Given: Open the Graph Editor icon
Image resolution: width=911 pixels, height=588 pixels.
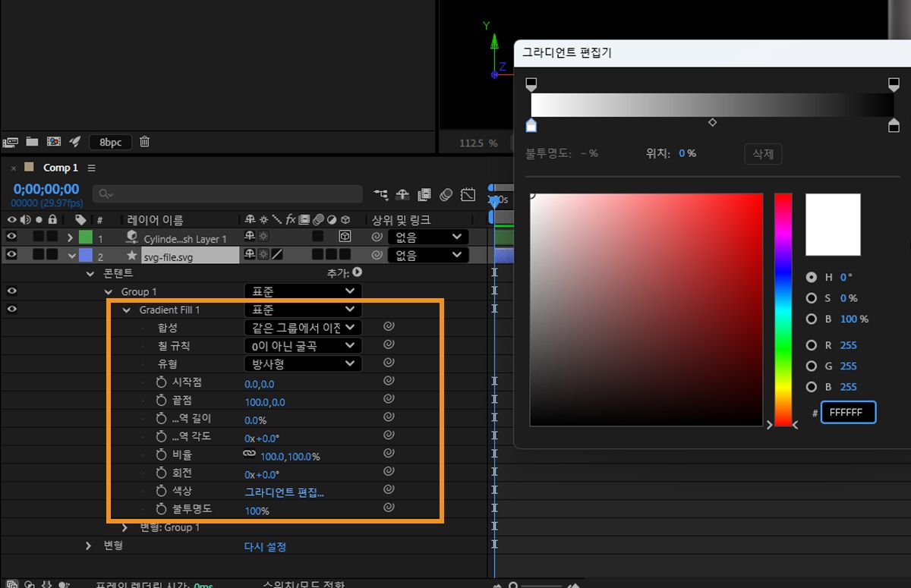Looking at the screenshot, I should pos(468,194).
